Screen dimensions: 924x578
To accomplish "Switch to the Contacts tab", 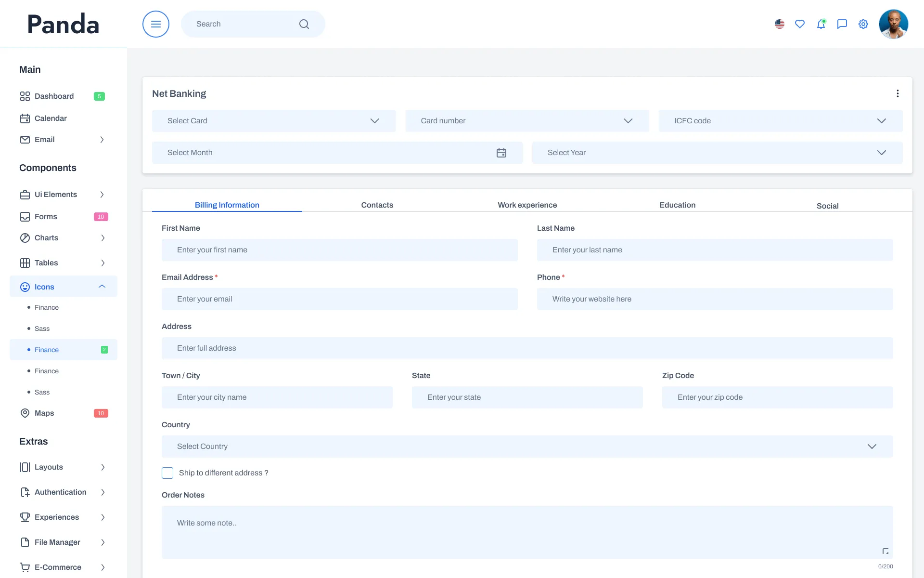I will [377, 205].
